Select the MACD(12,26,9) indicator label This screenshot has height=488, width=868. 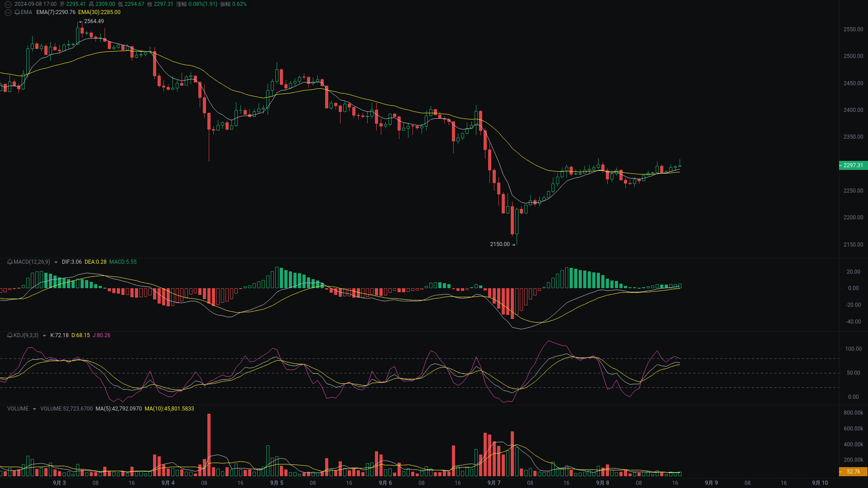point(32,262)
